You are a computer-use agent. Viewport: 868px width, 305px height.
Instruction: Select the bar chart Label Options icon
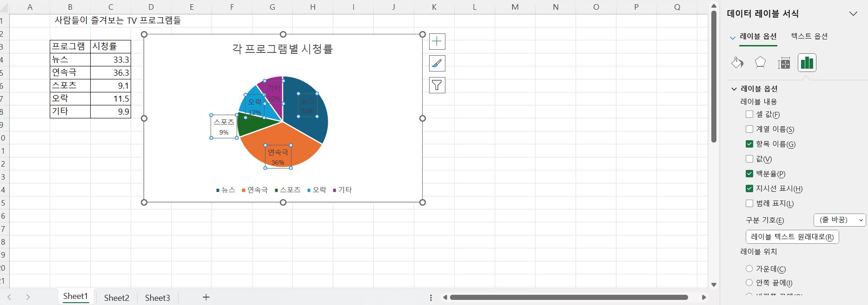point(807,63)
